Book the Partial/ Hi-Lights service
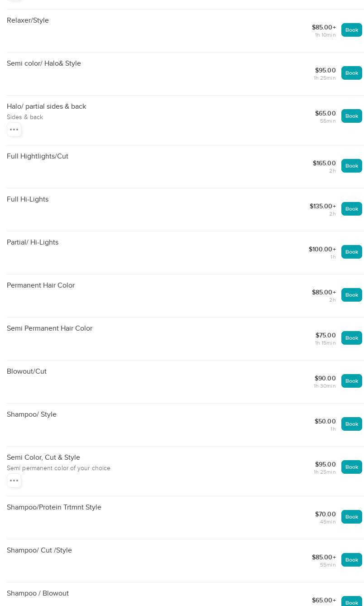364x606 pixels. [351, 252]
